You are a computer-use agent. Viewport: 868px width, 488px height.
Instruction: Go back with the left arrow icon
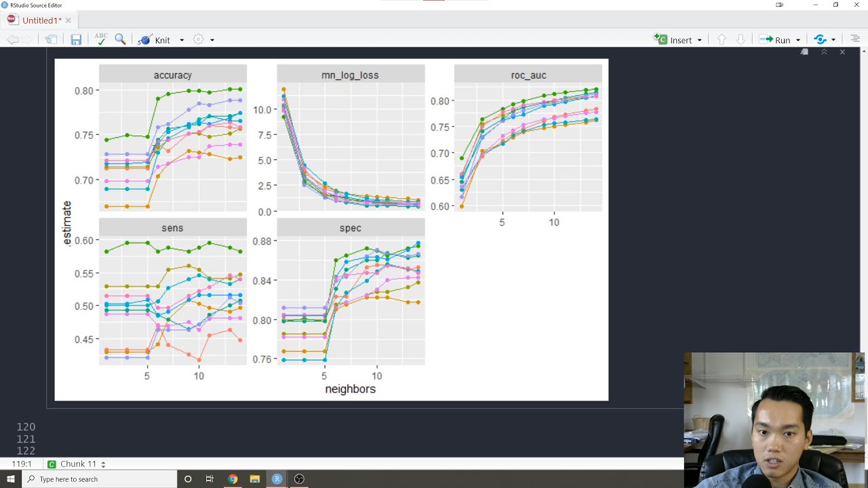pos(12,40)
